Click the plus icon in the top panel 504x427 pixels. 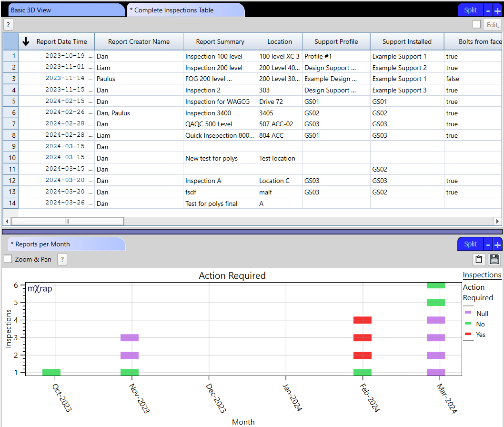497,10
